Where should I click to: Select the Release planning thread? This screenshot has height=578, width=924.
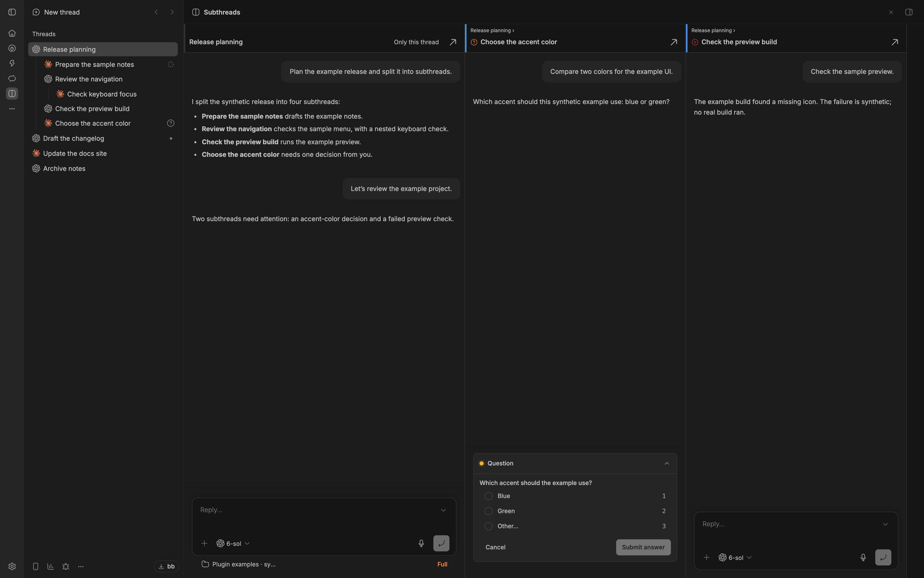[x=103, y=49]
